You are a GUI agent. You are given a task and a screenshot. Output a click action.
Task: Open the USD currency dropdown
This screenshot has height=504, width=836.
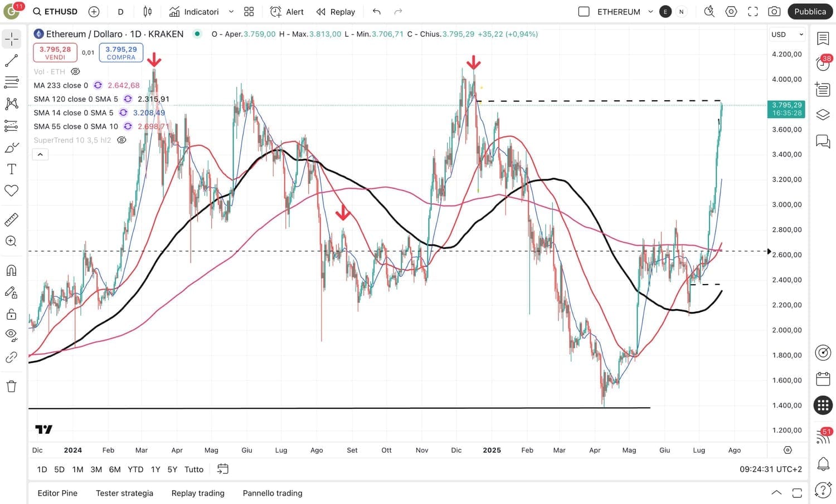click(x=787, y=35)
